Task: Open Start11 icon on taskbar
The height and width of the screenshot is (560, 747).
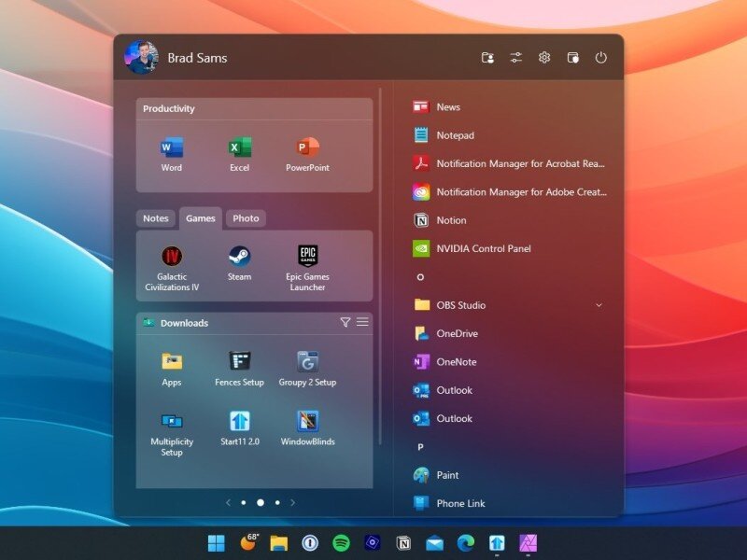Action: (497, 543)
